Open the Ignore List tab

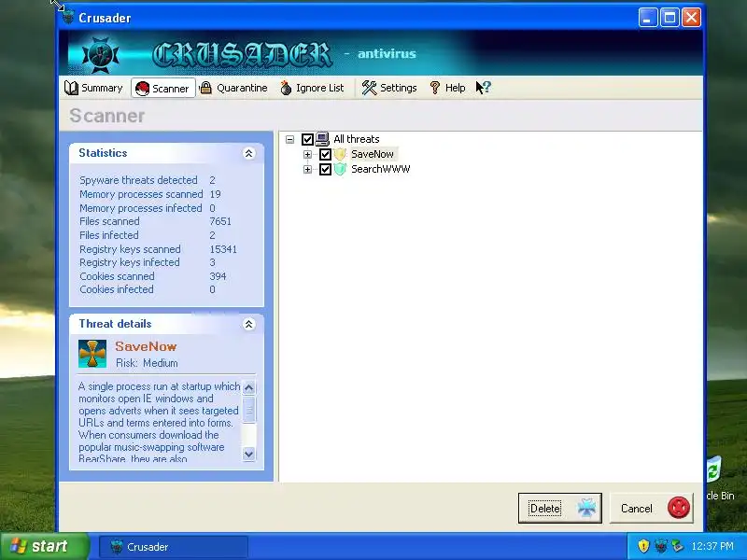(312, 88)
